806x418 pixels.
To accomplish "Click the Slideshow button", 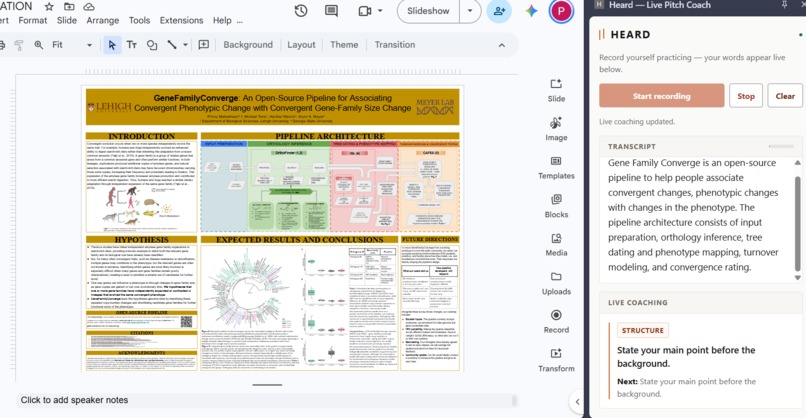I will point(428,11).
